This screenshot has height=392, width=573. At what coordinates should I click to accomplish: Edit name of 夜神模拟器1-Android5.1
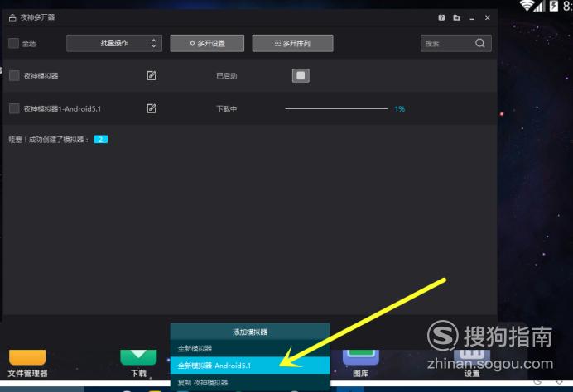tap(152, 108)
